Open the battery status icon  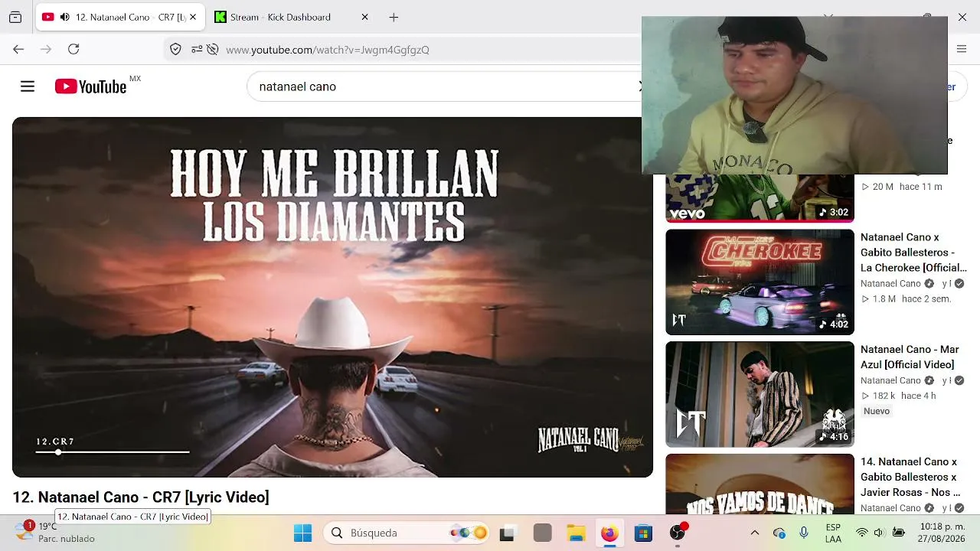pos(898,533)
